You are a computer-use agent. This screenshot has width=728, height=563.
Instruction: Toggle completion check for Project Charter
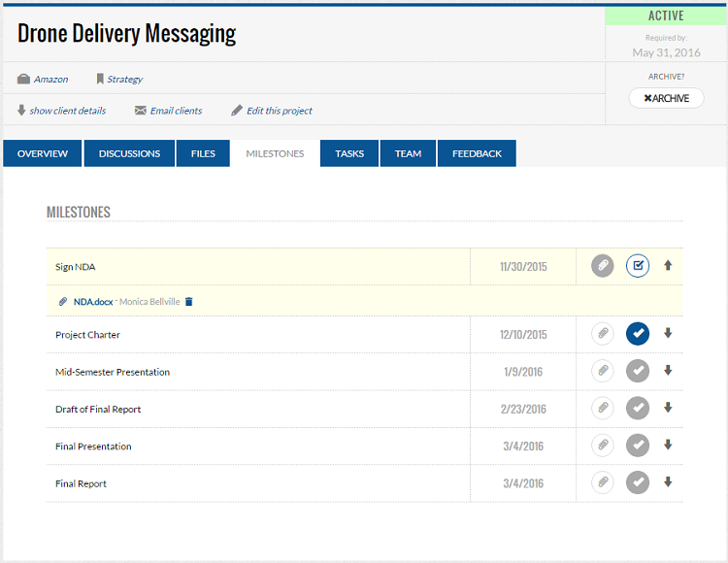coord(637,334)
